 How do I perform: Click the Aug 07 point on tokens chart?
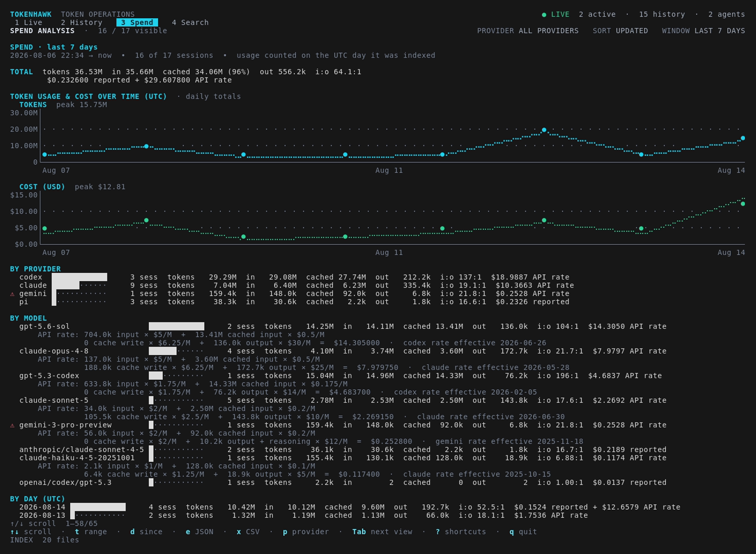pyautogui.click(x=45, y=155)
